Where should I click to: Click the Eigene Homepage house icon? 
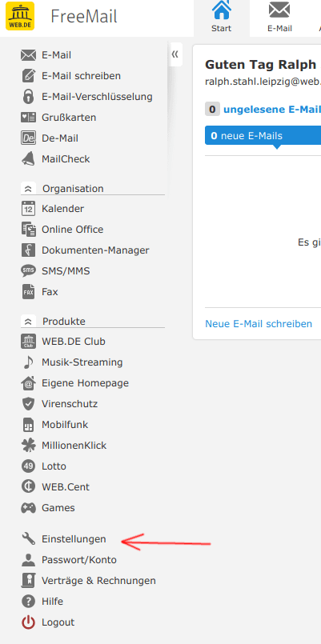[28, 383]
